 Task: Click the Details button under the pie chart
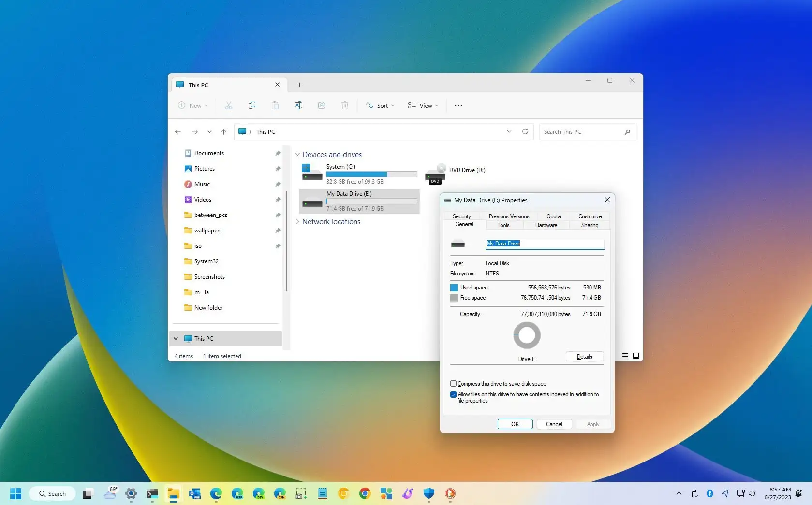pyautogui.click(x=584, y=356)
